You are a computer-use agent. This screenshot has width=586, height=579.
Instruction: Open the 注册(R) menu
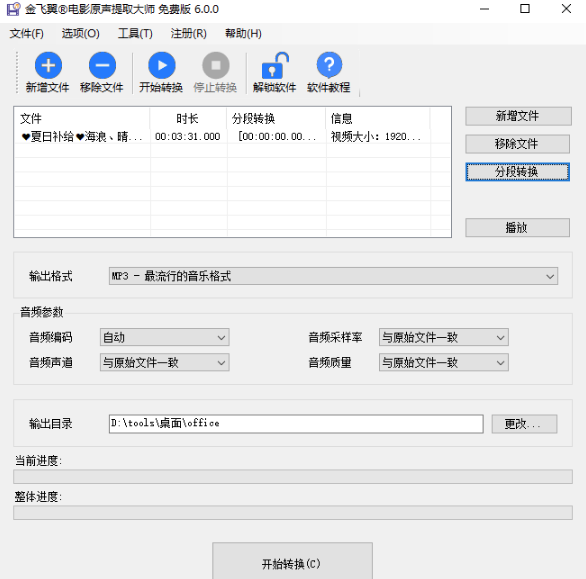188,34
